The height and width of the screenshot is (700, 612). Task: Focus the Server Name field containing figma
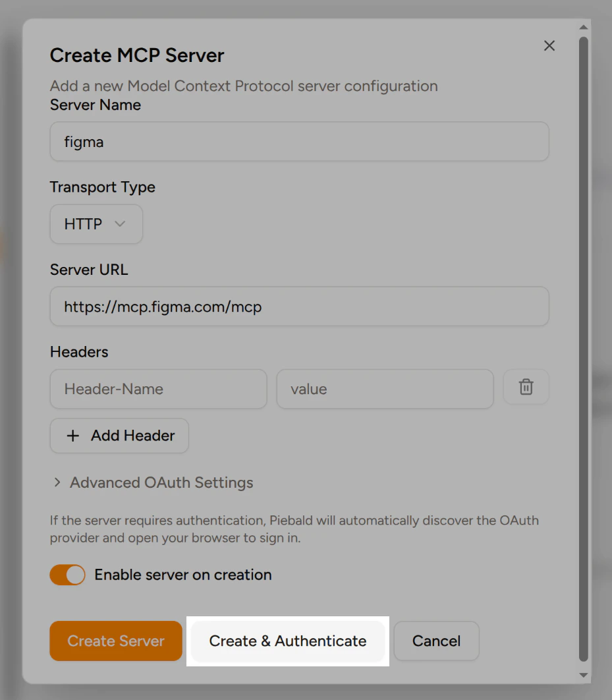[x=299, y=142]
